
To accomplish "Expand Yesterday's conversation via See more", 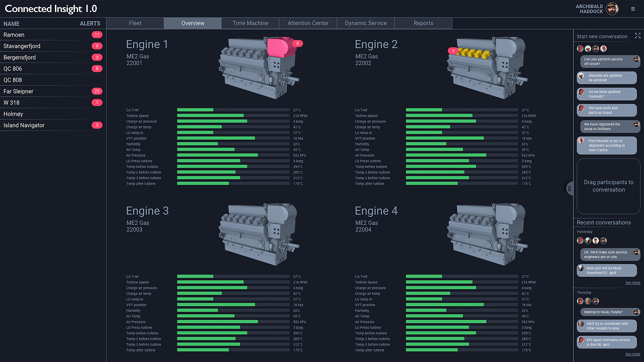I will click(633, 283).
